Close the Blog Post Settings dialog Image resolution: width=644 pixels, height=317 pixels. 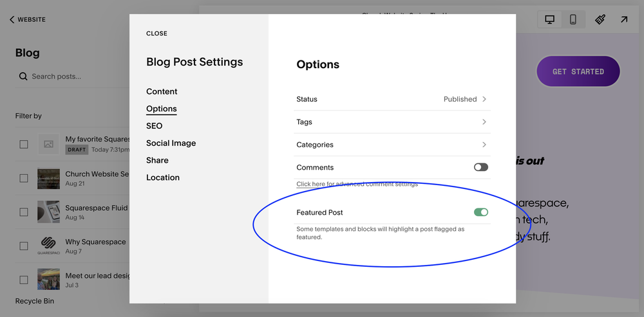point(156,33)
